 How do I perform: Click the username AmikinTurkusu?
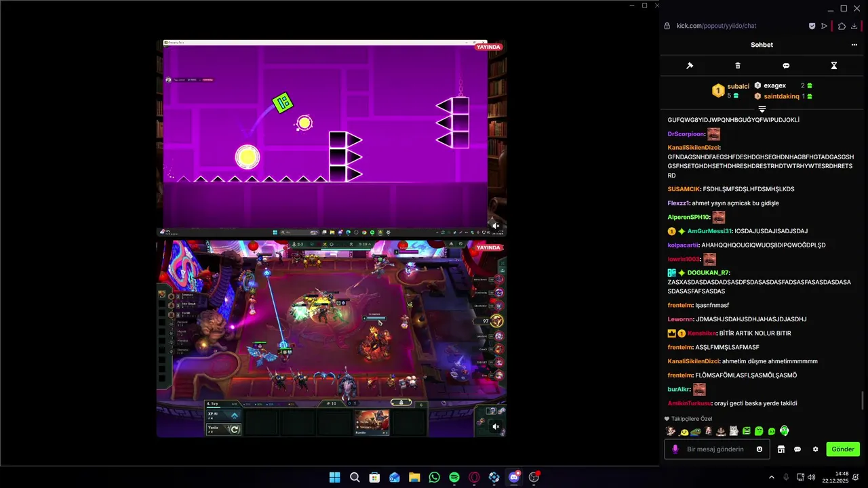coord(688,403)
